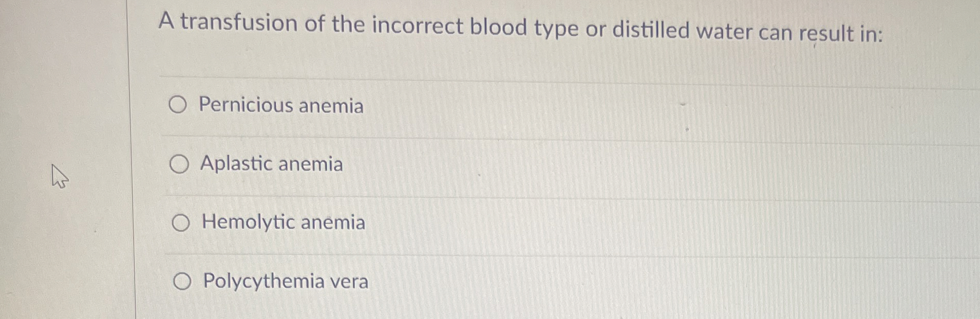Click the Hemolytic anemia answer text
This screenshot has width=980, height=319.
(x=283, y=222)
